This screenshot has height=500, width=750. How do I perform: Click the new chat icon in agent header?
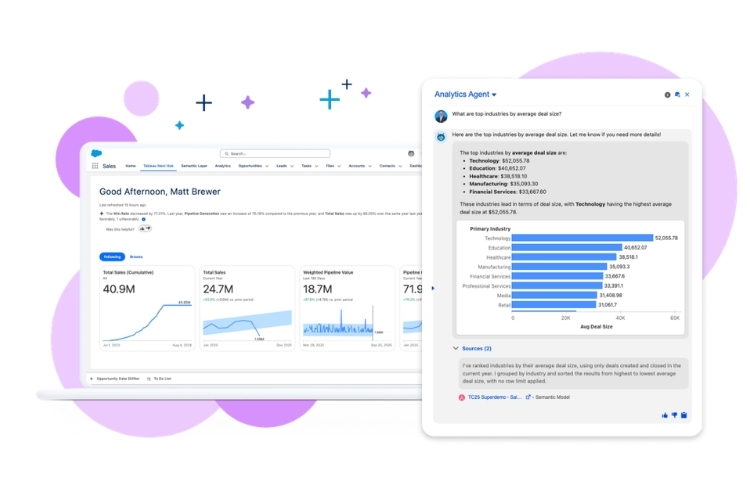pos(677,95)
